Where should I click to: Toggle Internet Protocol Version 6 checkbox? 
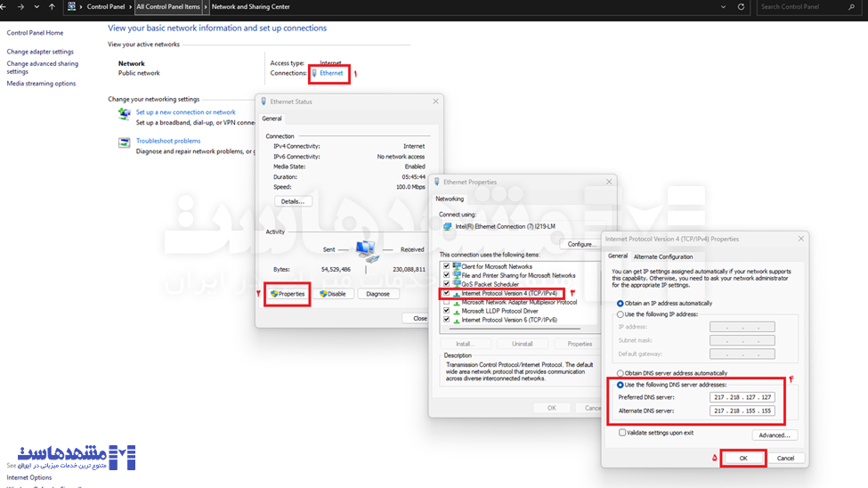tap(446, 321)
